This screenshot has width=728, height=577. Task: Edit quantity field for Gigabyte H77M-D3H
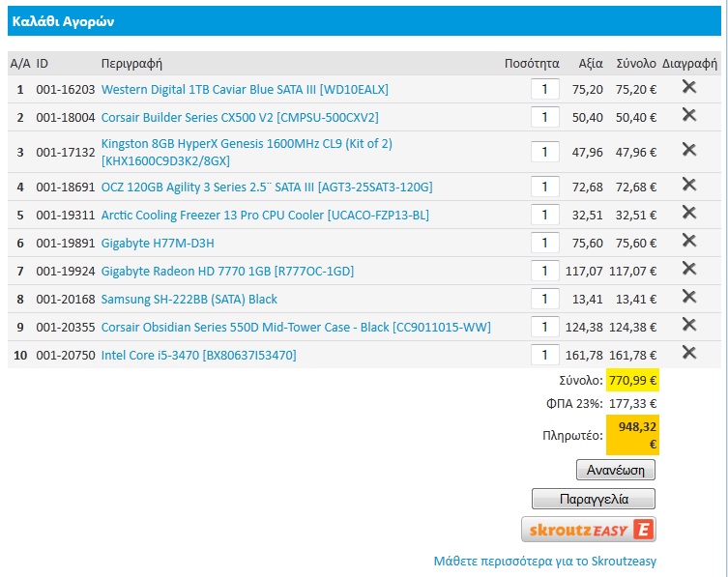[x=545, y=243]
